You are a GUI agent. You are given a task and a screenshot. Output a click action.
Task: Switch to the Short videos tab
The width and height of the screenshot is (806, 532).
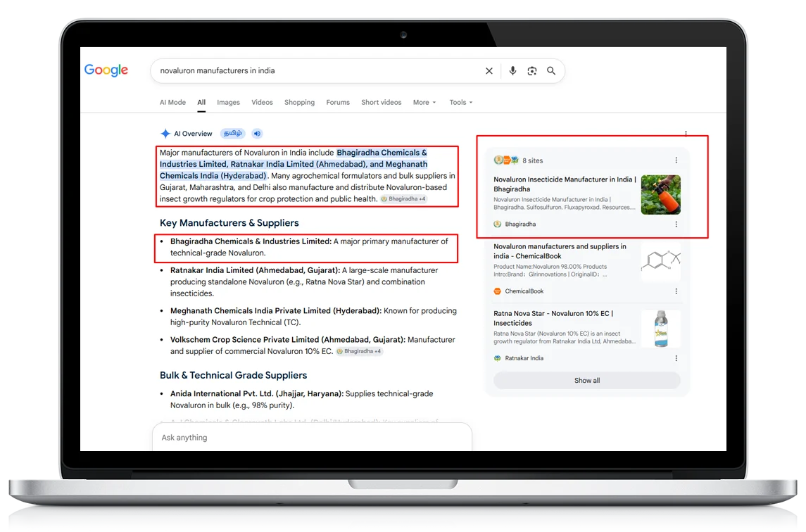[x=382, y=102]
